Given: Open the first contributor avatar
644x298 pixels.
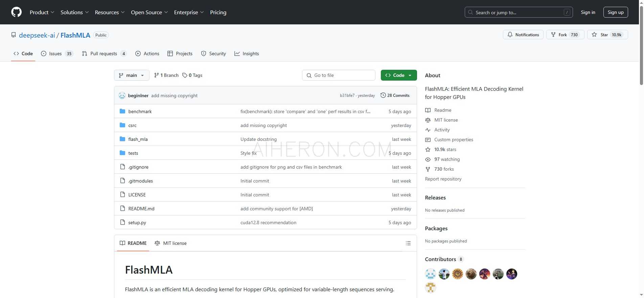Looking at the screenshot, I should pos(430,274).
